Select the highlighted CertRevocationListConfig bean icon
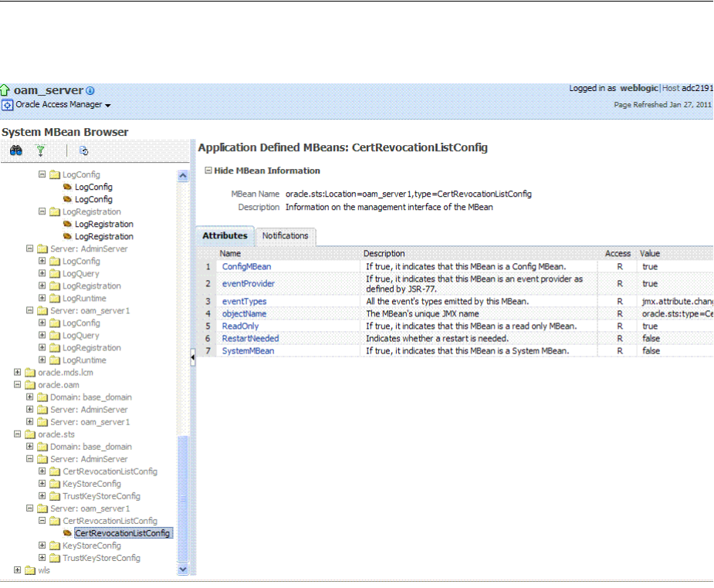Screen dimensions: 714x588 pos(68,533)
